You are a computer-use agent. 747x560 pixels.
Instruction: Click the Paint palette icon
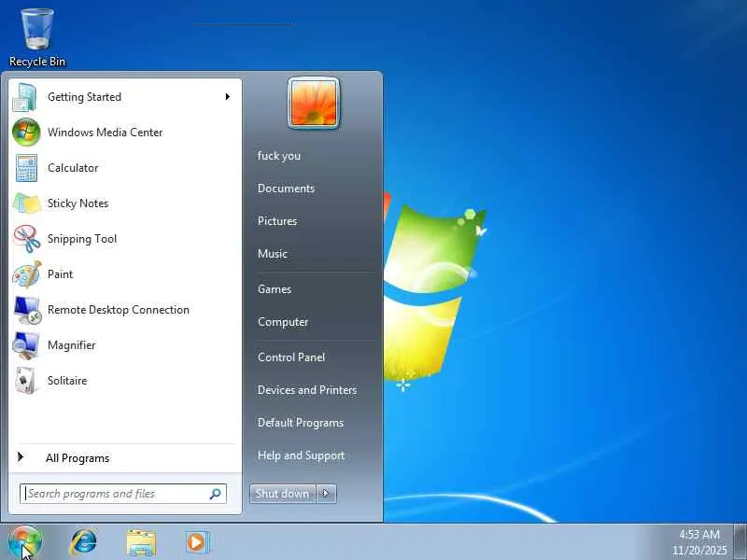(x=27, y=274)
